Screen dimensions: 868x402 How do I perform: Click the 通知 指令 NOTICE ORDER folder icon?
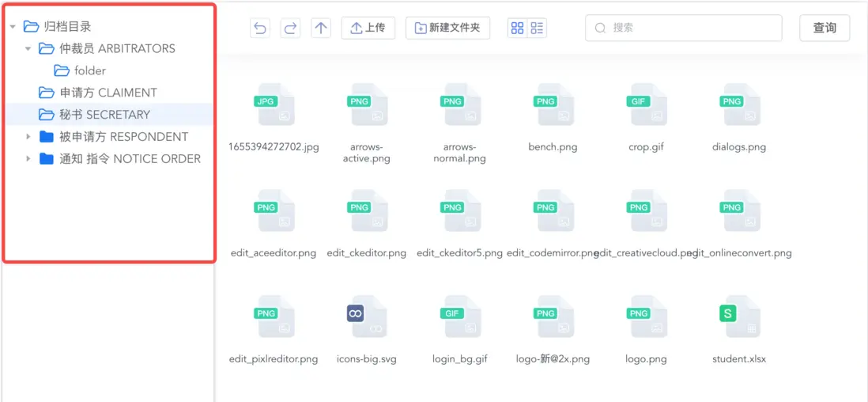point(47,159)
